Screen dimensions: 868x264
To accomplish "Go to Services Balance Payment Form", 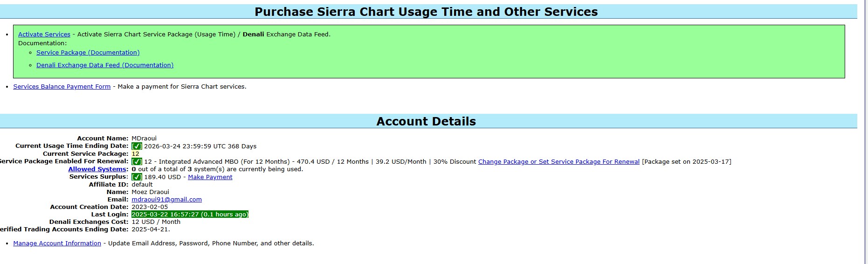I will 62,87.
